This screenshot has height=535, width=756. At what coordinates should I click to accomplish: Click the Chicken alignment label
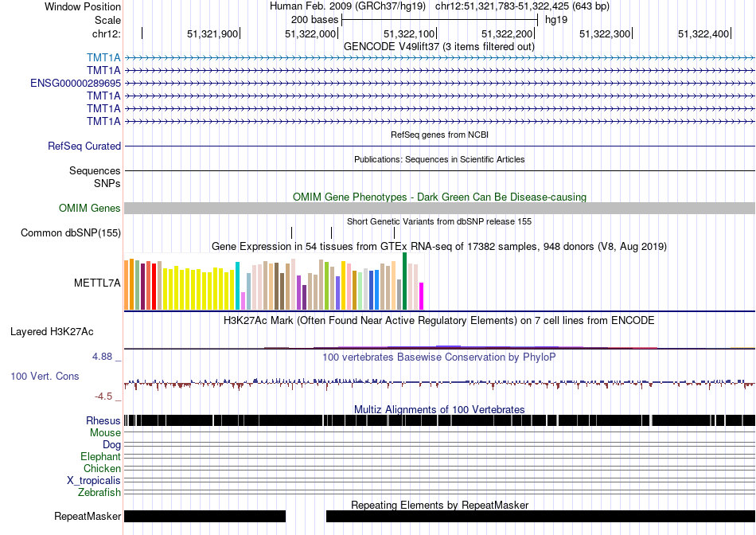[x=102, y=468]
